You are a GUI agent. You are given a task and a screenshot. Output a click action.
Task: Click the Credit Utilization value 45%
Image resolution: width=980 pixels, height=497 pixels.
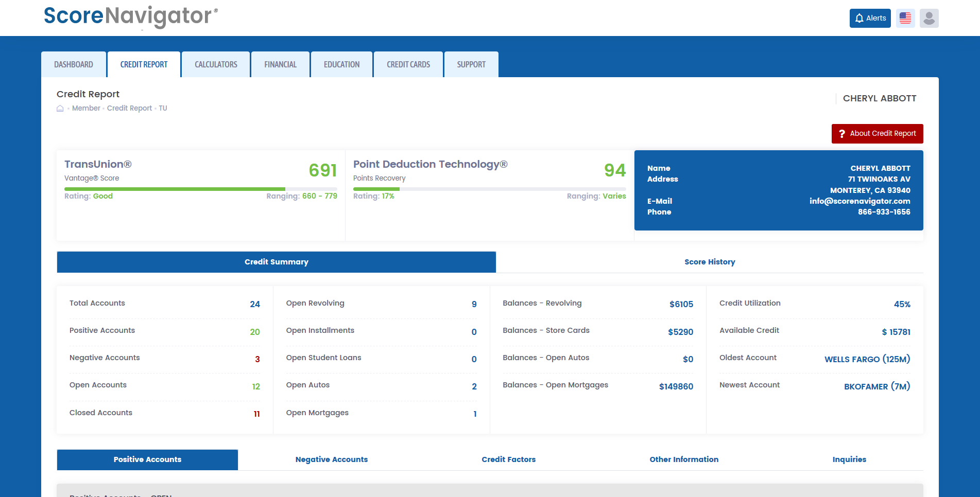tap(902, 304)
